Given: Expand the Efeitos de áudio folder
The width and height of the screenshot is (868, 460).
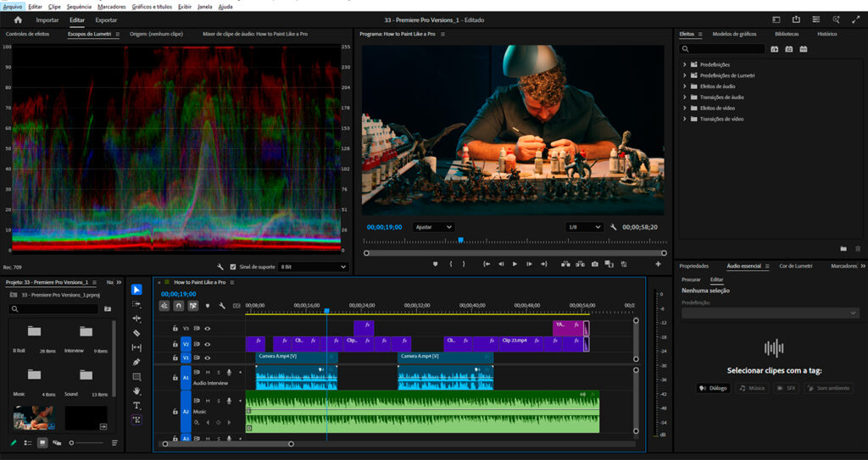Looking at the screenshot, I should (685, 86).
